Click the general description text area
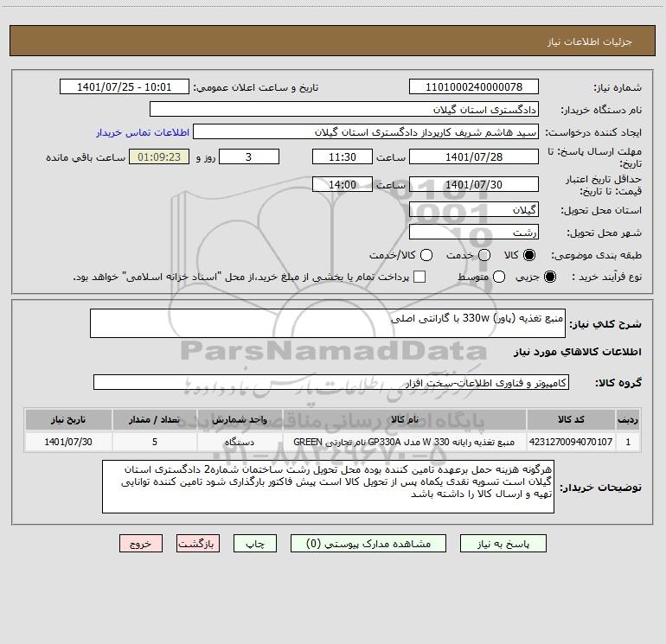Viewport: 666px width, 644px height. click(x=328, y=323)
